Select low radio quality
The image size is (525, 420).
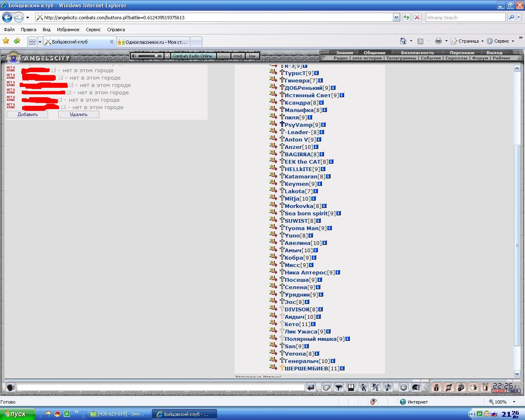tap(252, 56)
